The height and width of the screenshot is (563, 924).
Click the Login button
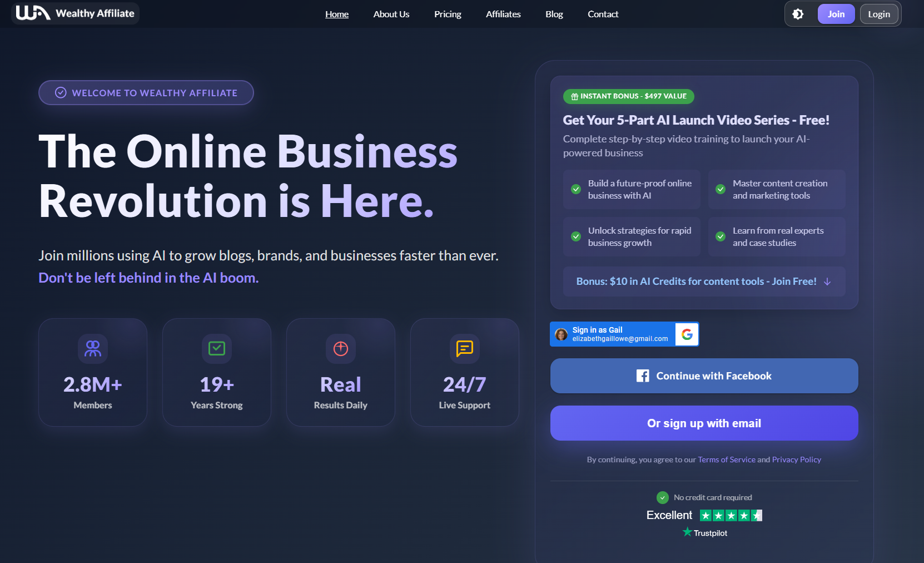click(x=879, y=14)
